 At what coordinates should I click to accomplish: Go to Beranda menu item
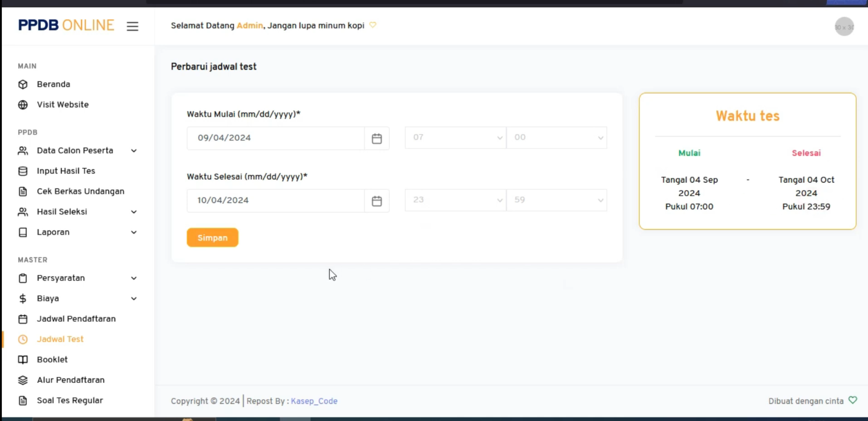point(53,84)
